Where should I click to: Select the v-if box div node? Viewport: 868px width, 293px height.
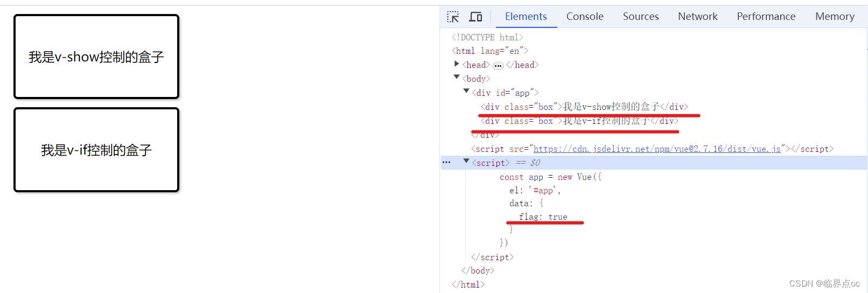point(579,121)
